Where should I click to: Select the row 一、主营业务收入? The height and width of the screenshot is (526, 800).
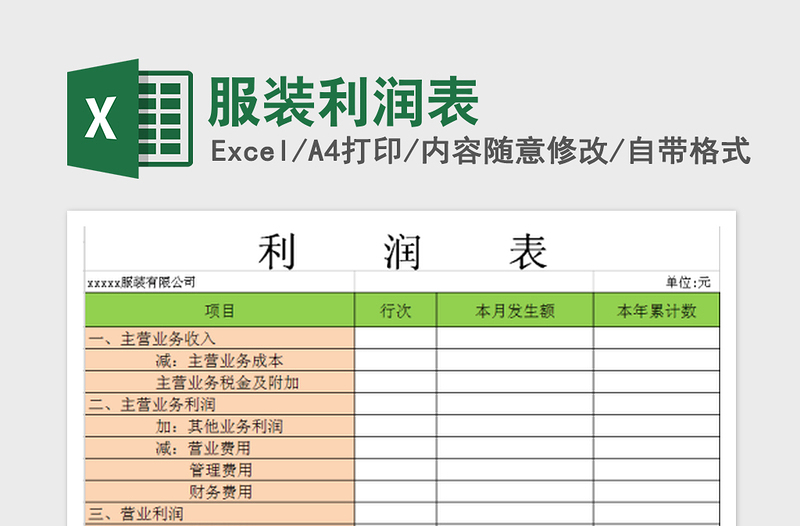click(x=402, y=338)
